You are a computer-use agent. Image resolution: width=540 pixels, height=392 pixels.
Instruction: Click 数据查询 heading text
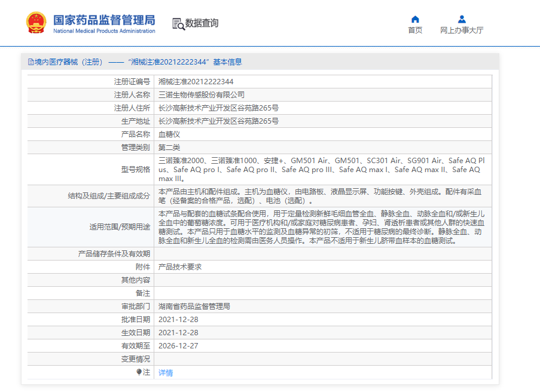click(x=202, y=23)
